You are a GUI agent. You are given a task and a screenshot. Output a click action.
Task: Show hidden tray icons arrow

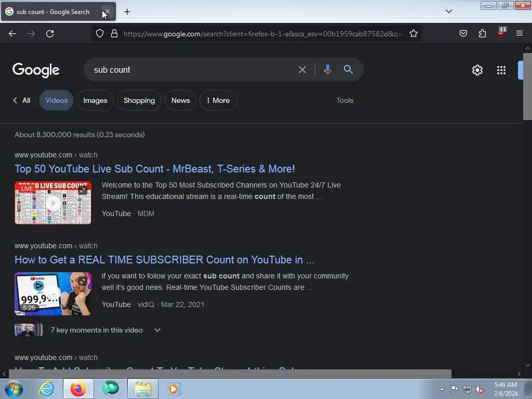[442, 389]
